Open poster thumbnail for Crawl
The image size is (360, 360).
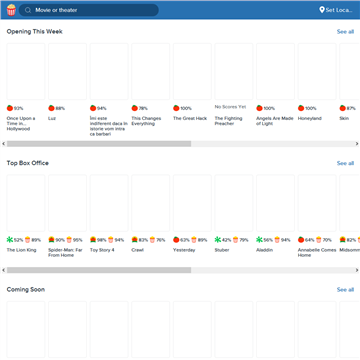pyautogui.click(x=151, y=203)
